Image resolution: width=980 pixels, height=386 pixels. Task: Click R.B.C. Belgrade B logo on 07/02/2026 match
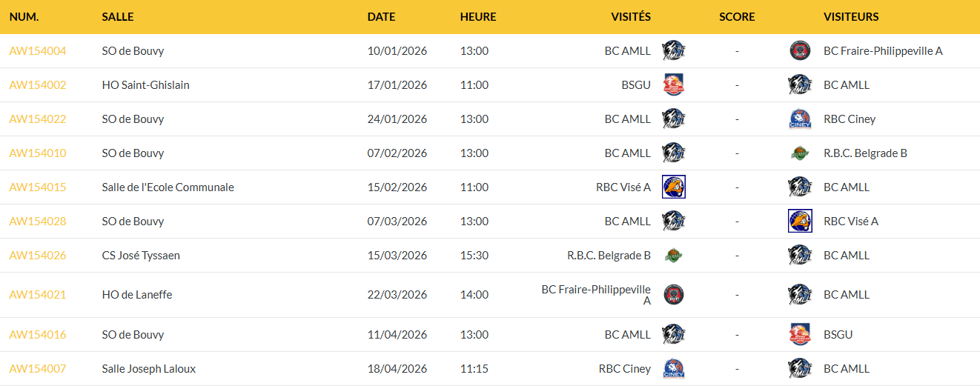pyautogui.click(x=800, y=153)
